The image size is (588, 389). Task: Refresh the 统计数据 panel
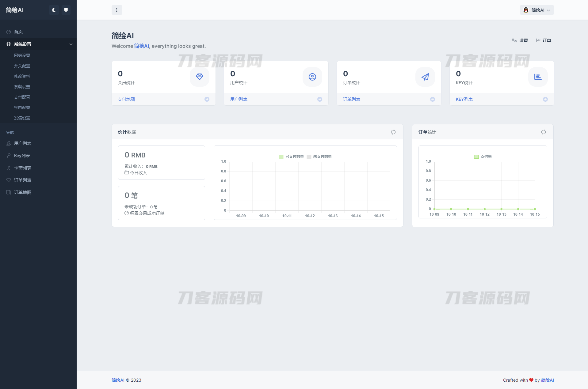tap(393, 132)
